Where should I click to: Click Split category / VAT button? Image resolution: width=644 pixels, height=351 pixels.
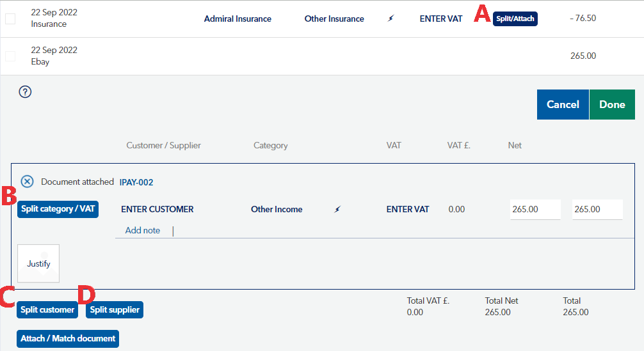click(x=58, y=209)
